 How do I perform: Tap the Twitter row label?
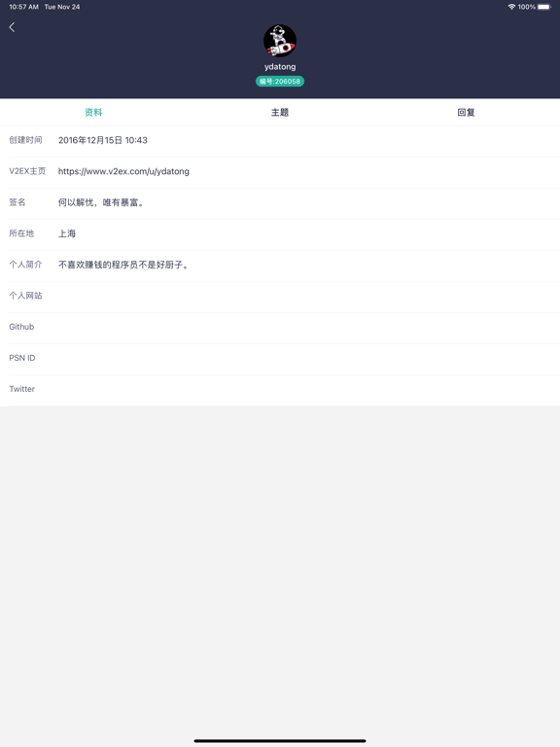[22, 389]
